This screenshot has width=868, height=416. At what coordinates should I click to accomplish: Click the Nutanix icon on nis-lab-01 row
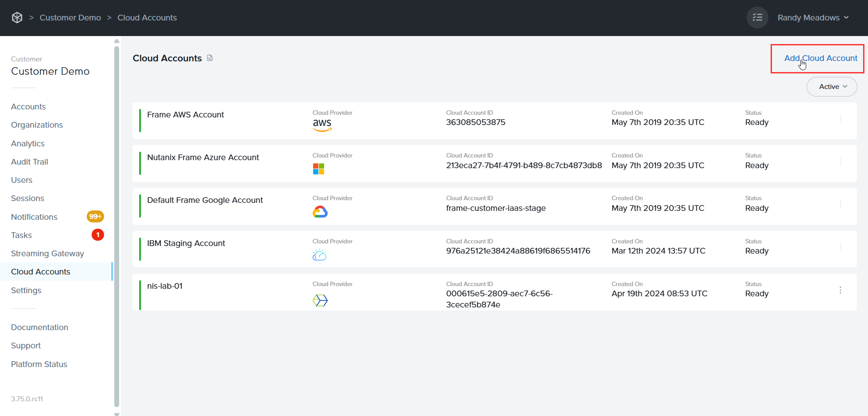click(320, 300)
